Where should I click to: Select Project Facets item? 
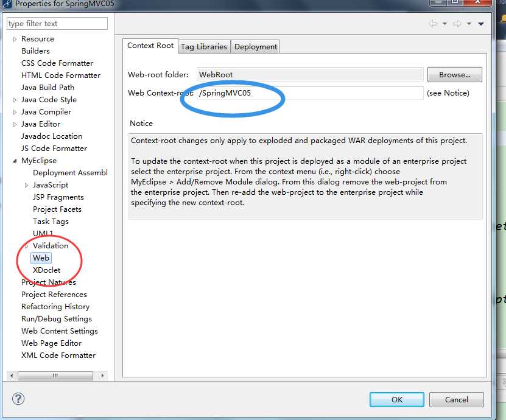coord(57,209)
